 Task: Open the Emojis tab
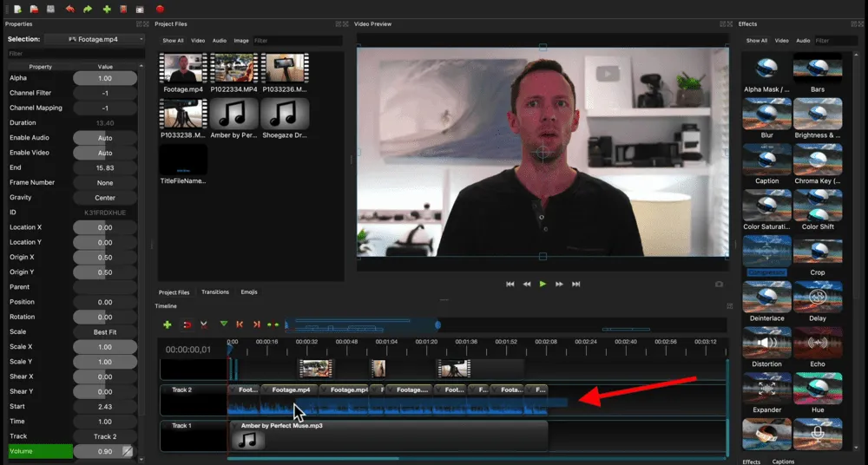click(x=248, y=292)
